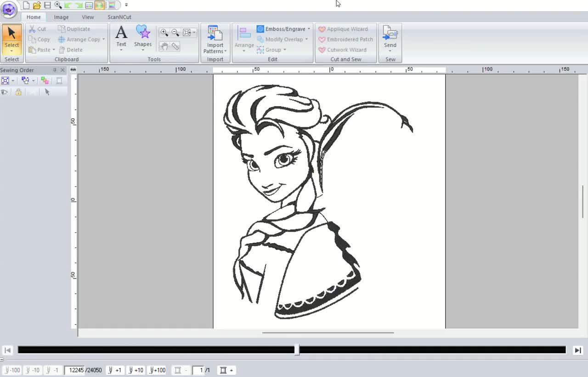Image resolution: width=588 pixels, height=377 pixels.
Task: Advance 1 stitch forward
Action: click(x=115, y=370)
